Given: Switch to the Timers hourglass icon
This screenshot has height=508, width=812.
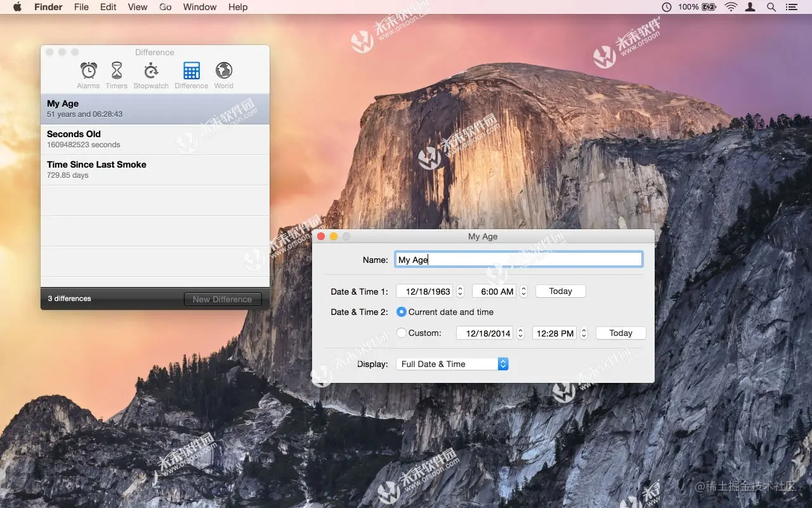Looking at the screenshot, I should 117,70.
